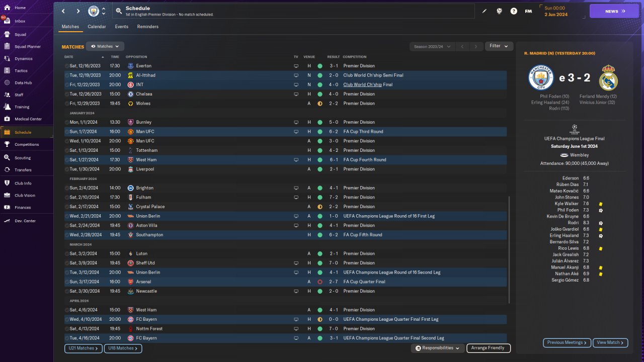Open the Club Info sidebar icon
The width and height of the screenshot is (644, 362).
[x=7, y=184]
